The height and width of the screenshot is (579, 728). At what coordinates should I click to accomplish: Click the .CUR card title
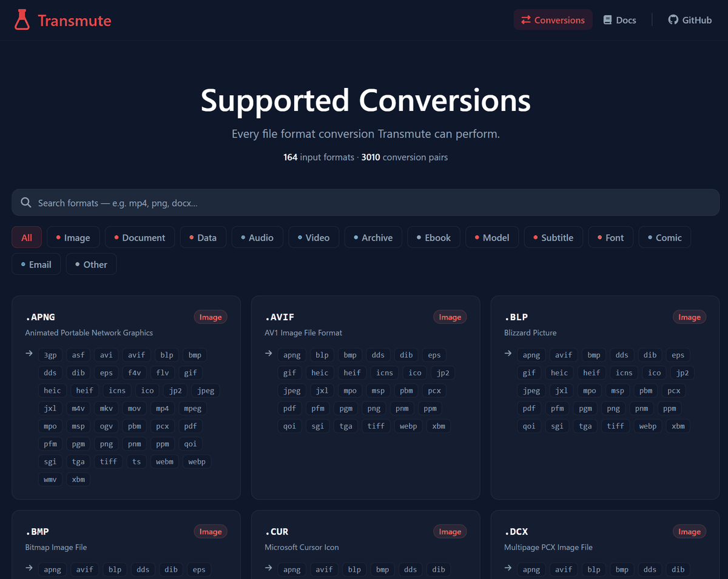pyautogui.click(x=277, y=532)
